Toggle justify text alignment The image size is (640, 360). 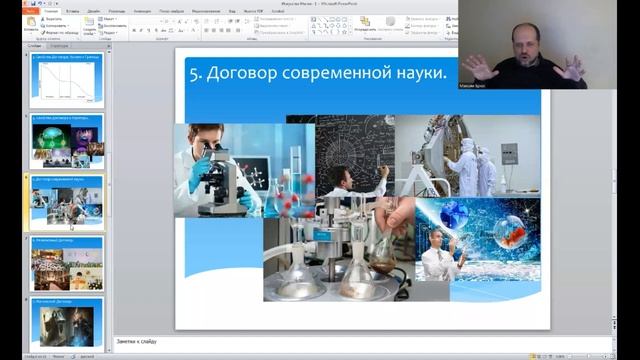[228, 30]
